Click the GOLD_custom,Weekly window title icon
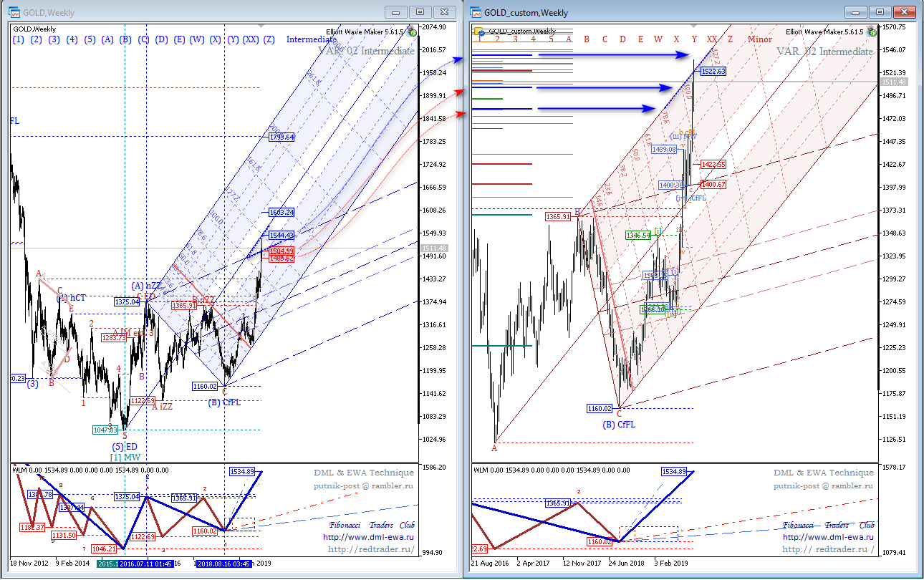Screen dimensions: 924x580 (x=476, y=12)
